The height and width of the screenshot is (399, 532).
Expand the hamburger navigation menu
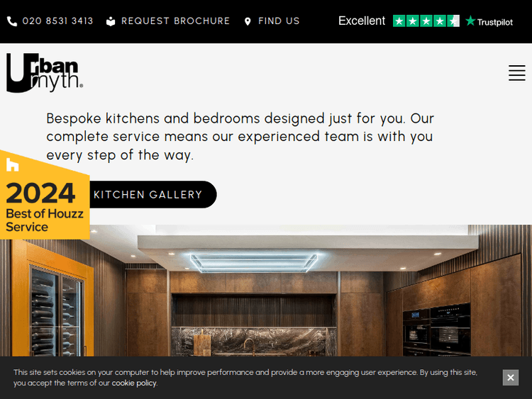[516, 73]
